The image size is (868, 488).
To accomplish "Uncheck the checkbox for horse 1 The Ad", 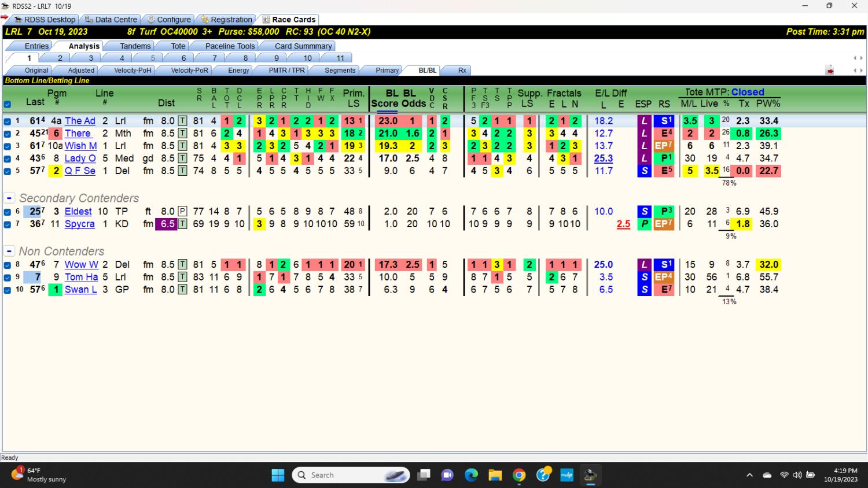I will click(8, 121).
